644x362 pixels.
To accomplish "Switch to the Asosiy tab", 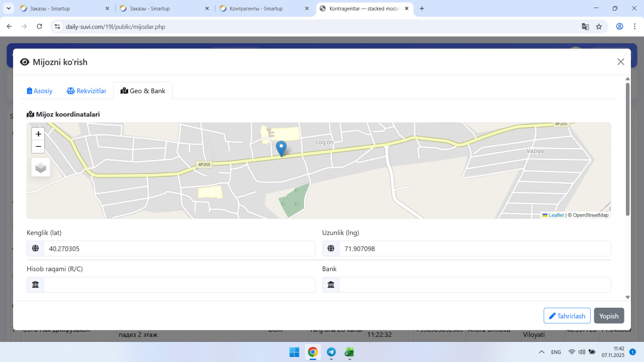I will click(40, 91).
